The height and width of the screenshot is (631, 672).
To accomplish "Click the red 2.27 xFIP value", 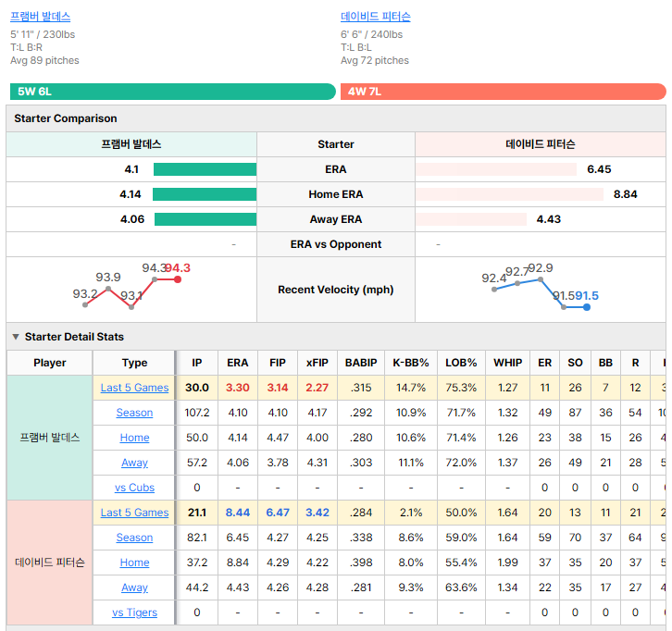I will coord(317,388).
